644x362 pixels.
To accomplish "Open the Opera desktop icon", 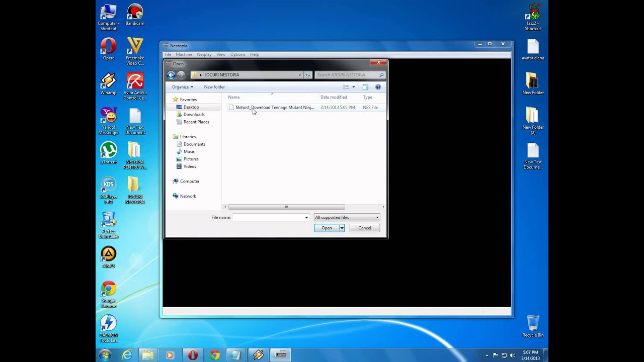I will [109, 49].
